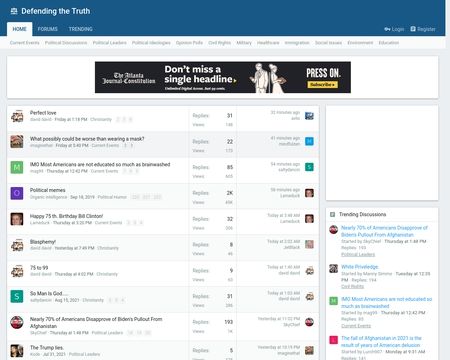Viewport: 450px width, 360px height.
Task: Click avatar beside trending White Priveledge
Action: (333, 268)
